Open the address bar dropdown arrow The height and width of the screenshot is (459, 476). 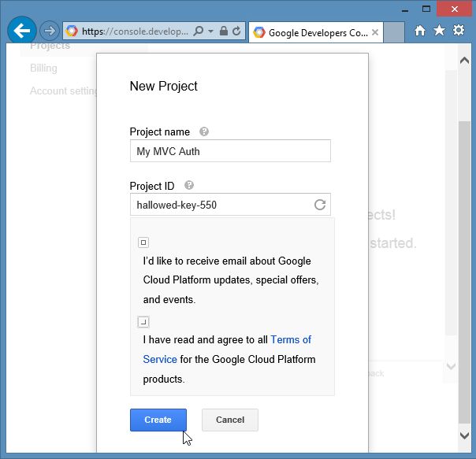[210, 31]
